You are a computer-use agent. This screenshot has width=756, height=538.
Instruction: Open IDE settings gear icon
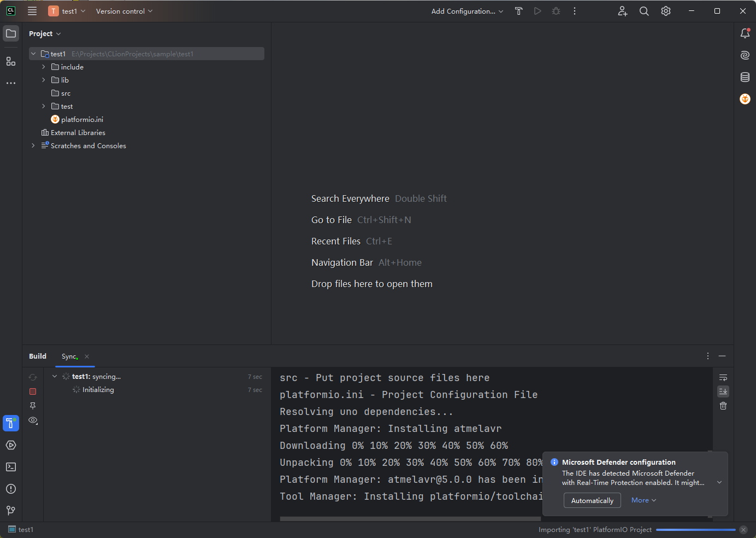tap(666, 11)
